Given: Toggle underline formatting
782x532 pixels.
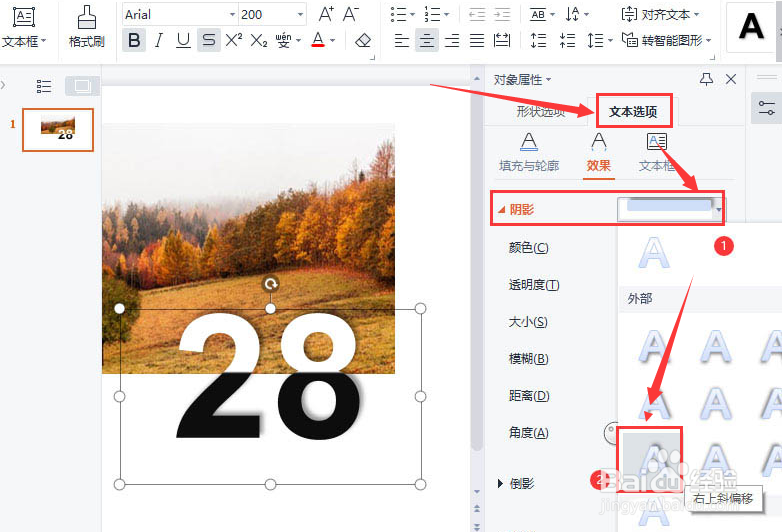Looking at the screenshot, I should click(184, 40).
